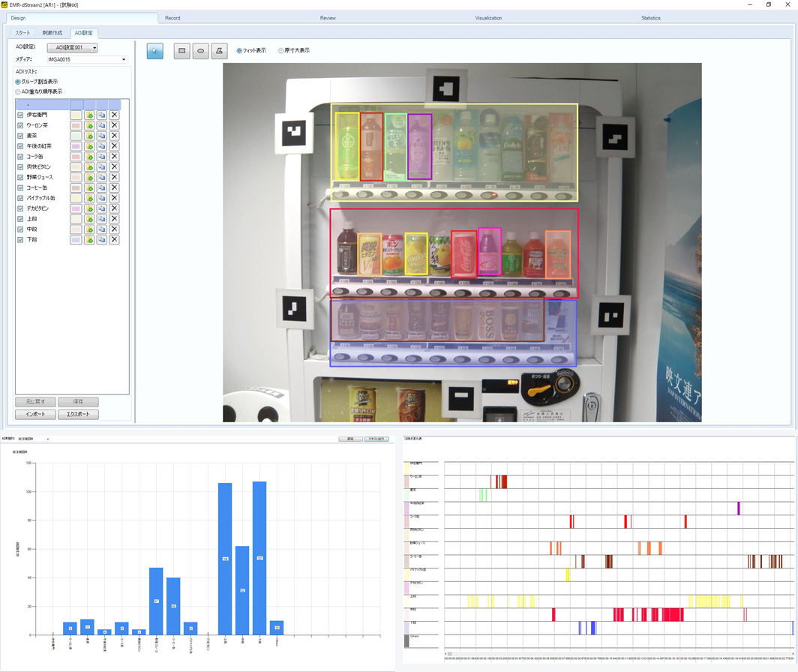Open the AOI設定001 dropdown
This screenshot has width=798, height=672.
coord(72,48)
